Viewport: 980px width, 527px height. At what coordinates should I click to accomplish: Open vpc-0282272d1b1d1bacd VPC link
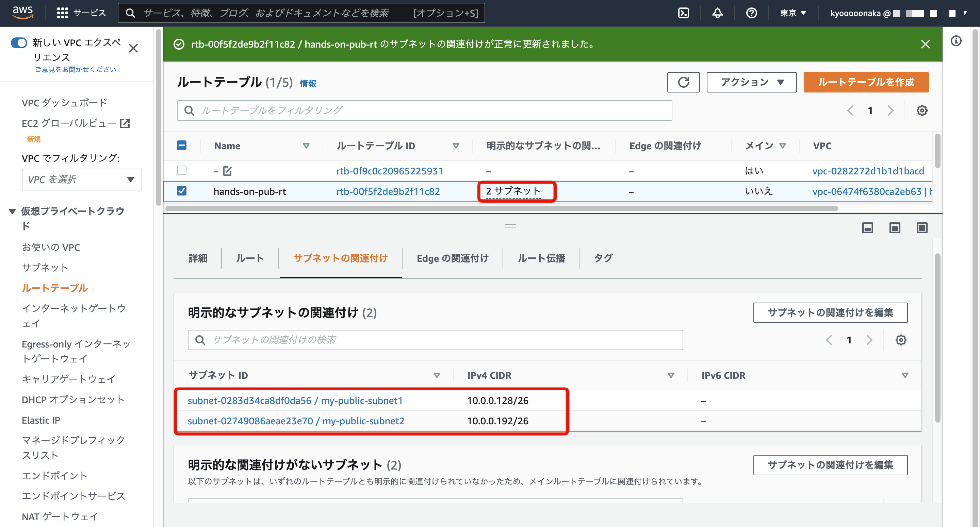868,171
